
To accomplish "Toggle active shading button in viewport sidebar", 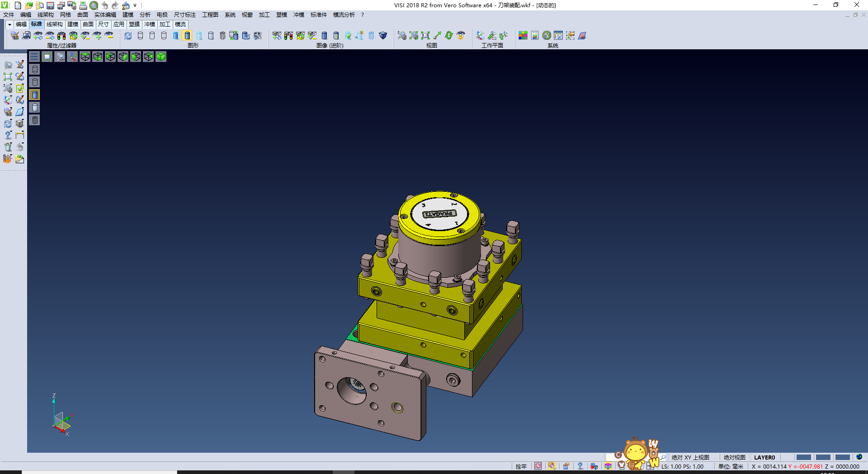I will pyautogui.click(x=35, y=95).
